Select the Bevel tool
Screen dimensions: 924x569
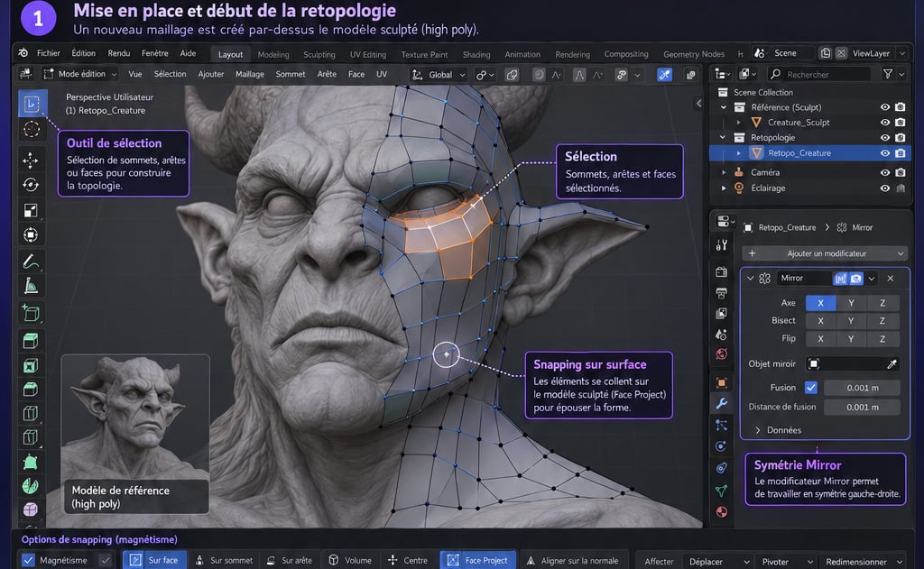31,390
